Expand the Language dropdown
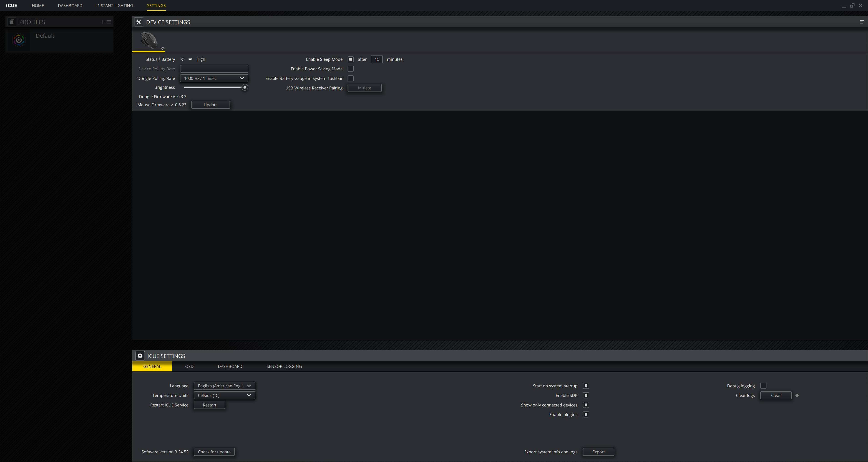This screenshot has width=868, height=462. point(224,386)
